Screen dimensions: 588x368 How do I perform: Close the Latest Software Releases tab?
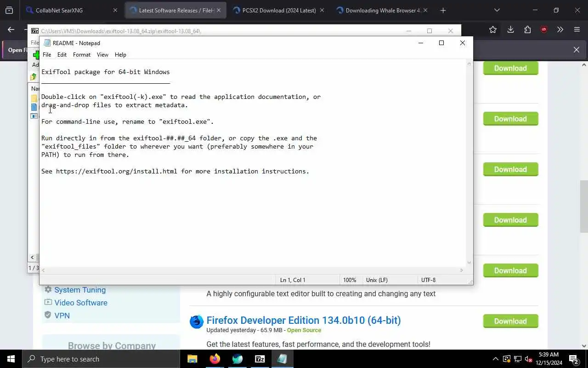219,10
